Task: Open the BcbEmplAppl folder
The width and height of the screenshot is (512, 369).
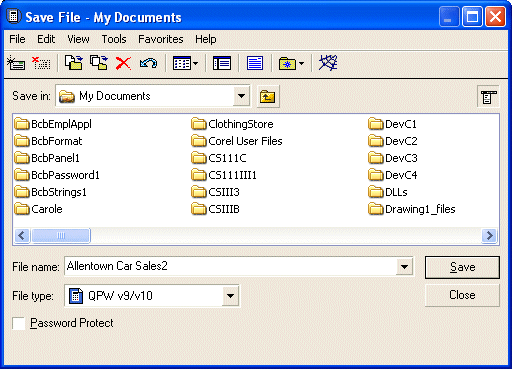Action: click(53, 124)
